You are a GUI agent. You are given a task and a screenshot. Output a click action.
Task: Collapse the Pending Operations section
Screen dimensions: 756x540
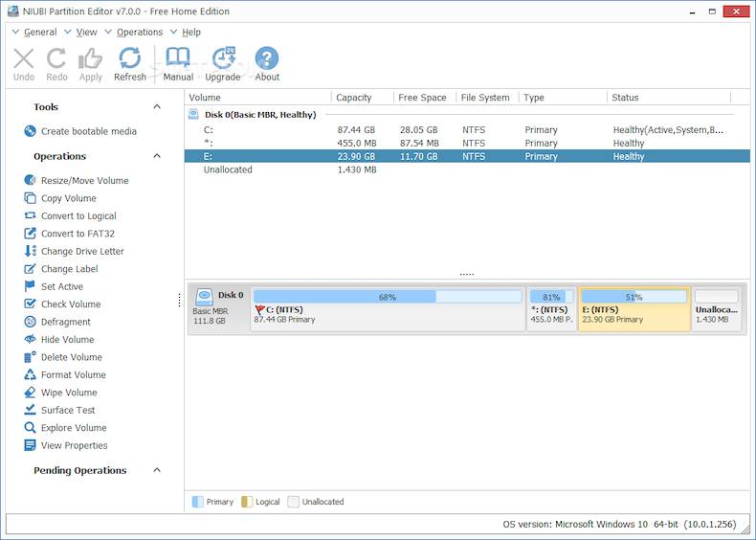pos(157,470)
